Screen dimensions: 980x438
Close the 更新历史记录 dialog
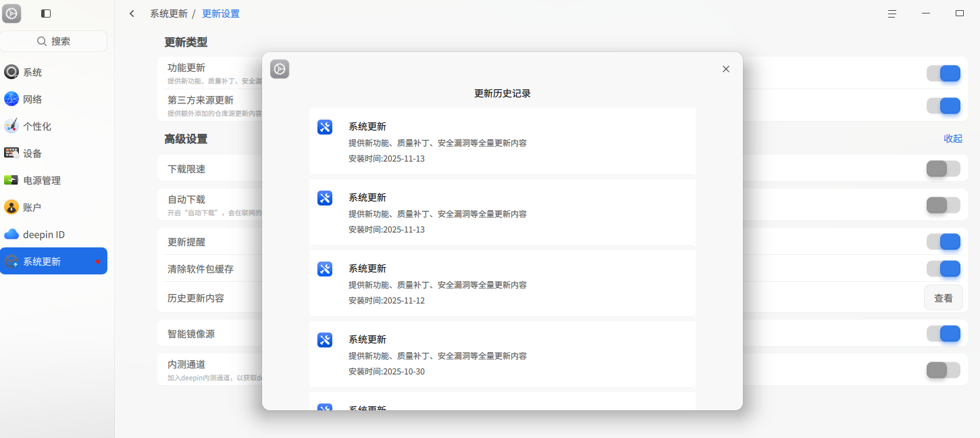726,69
